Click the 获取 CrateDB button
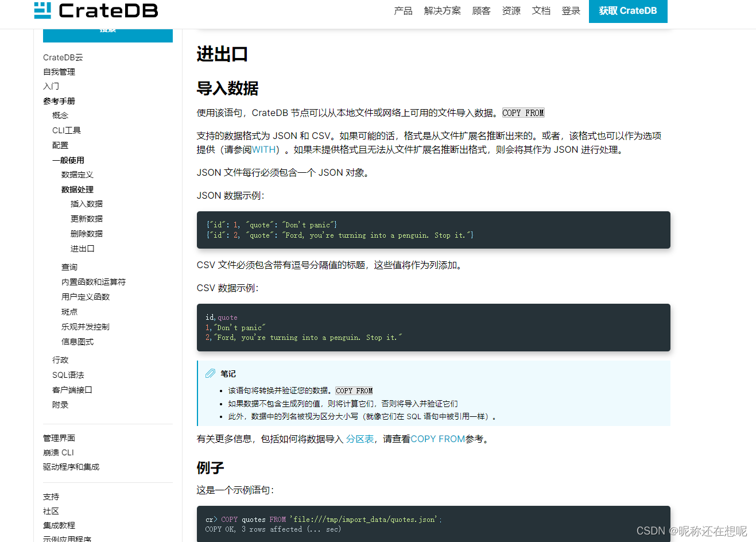This screenshot has height=542, width=756. tap(628, 11)
